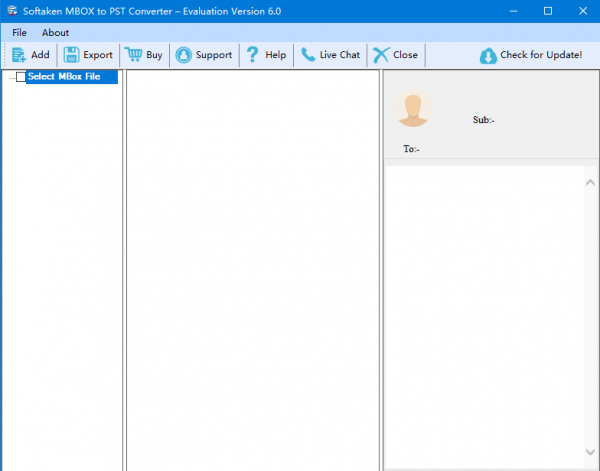600x471 pixels.
Task: Click the preview pane scroll up arrow
Action: pyautogui.click(x=590, y=183)
